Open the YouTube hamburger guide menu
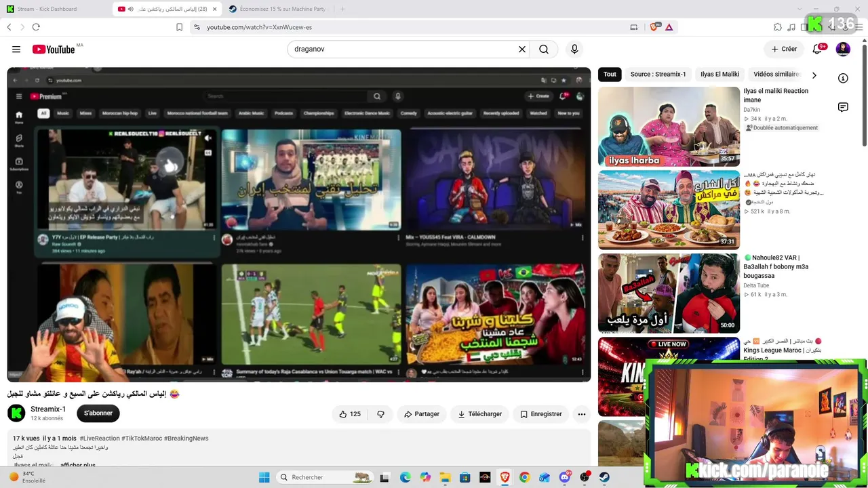This screenshot has height=488, width=868. [x=16, y=49]
